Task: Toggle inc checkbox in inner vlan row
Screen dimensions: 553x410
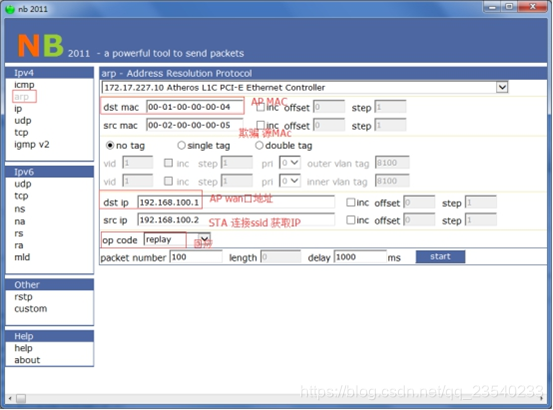Action: [169, 181]
